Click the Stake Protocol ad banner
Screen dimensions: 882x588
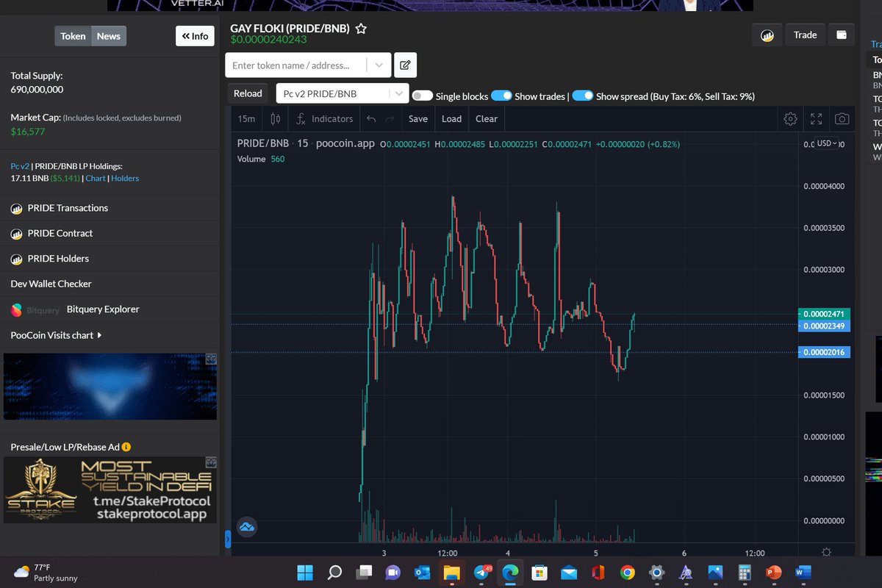coord(110,490)
